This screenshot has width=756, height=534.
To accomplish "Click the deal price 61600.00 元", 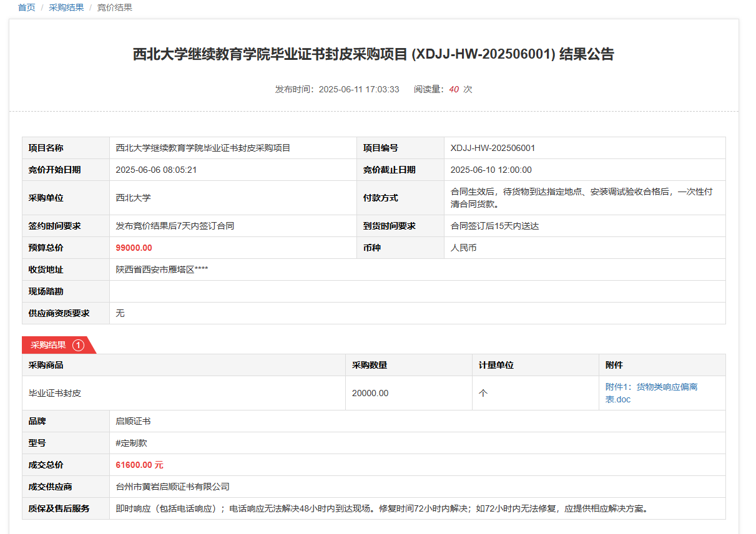I will point(139,465).
